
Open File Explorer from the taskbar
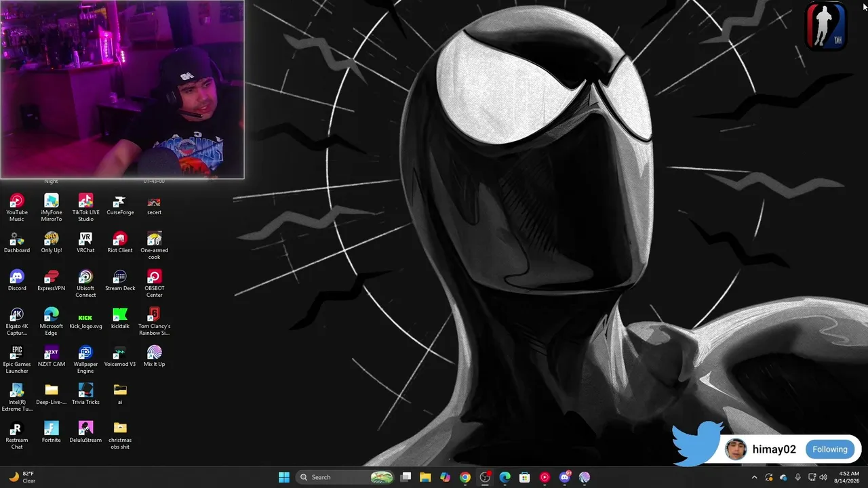425,477
